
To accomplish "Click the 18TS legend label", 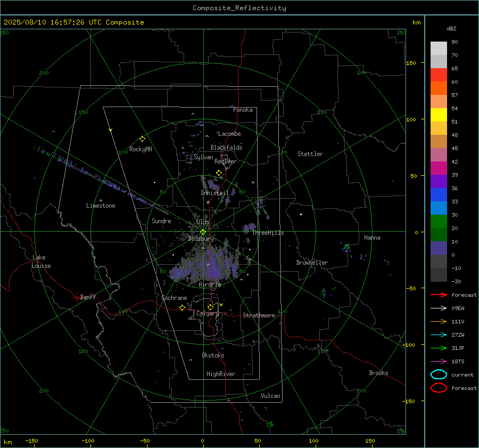I will tap(458, 362).
